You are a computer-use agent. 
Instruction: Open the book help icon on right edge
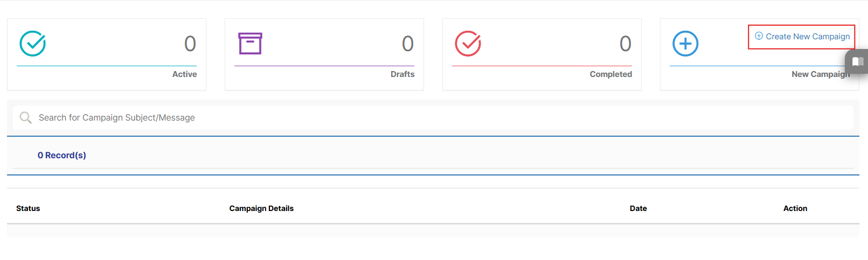858,61
